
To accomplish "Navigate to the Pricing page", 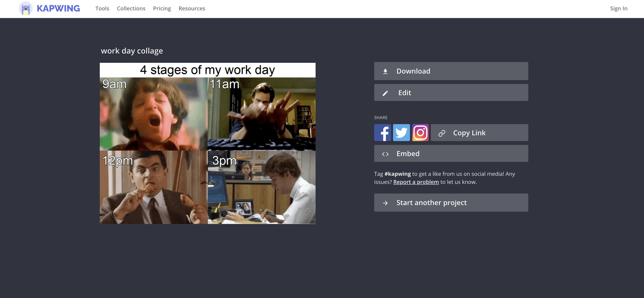I will coord(162,8).
